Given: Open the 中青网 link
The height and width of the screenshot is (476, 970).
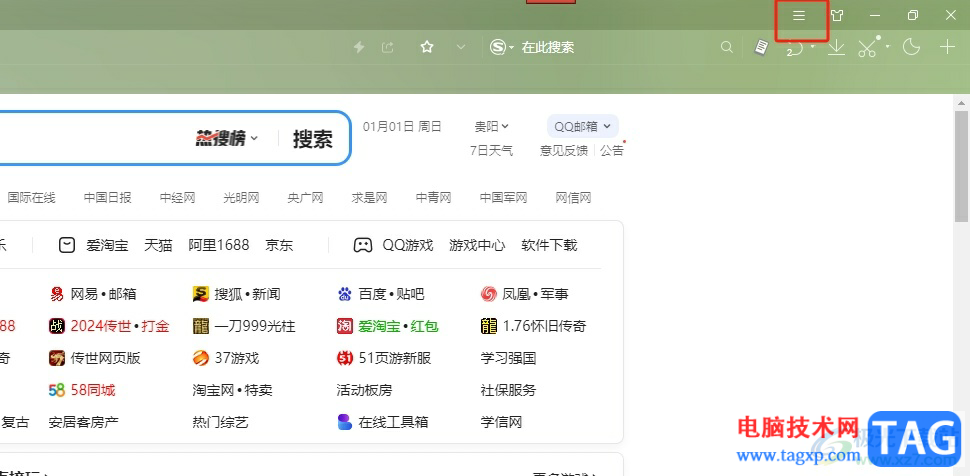Looking at the screenshot, I should point(434,198).
